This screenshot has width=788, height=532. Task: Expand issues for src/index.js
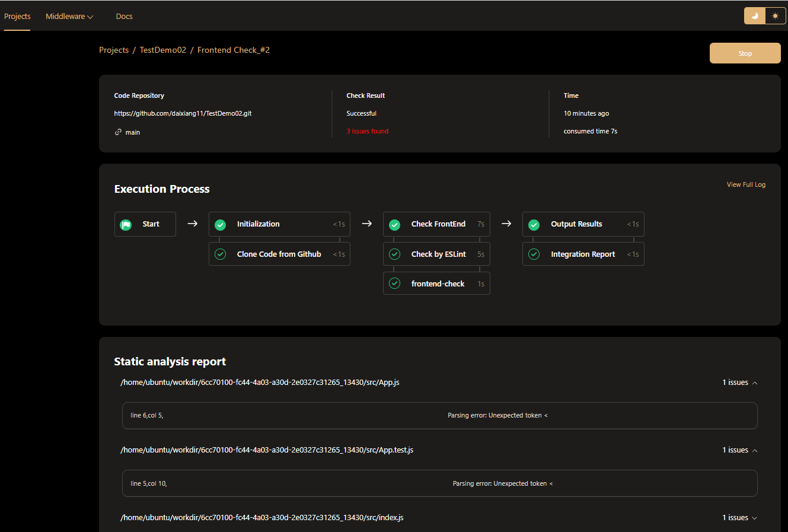755,518
